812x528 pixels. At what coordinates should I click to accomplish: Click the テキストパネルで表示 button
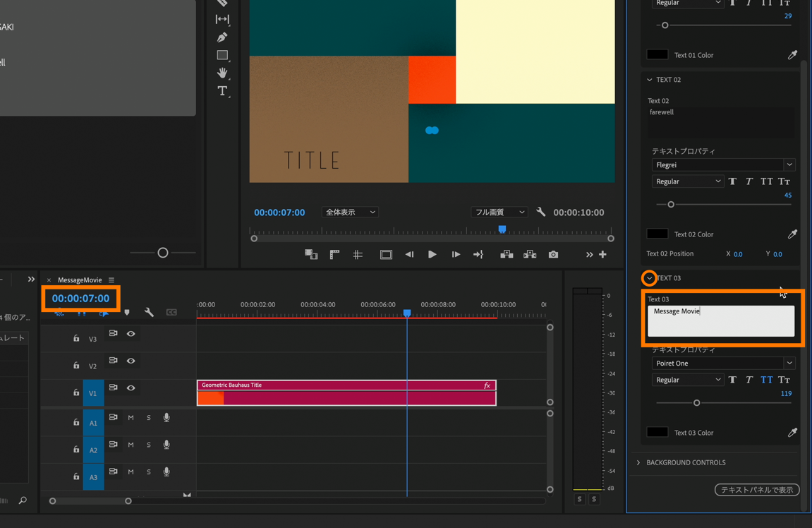pyautogui.click(x=756, y=489)
